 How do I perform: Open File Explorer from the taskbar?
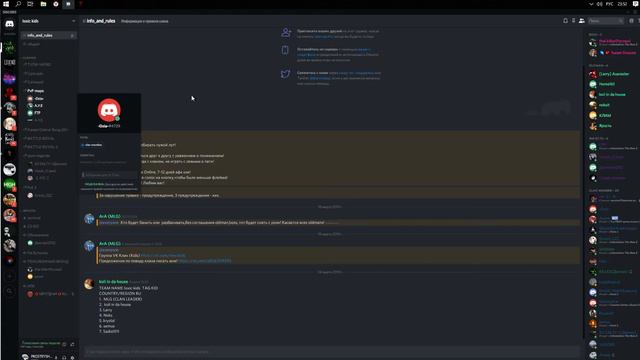pos(43,4)
